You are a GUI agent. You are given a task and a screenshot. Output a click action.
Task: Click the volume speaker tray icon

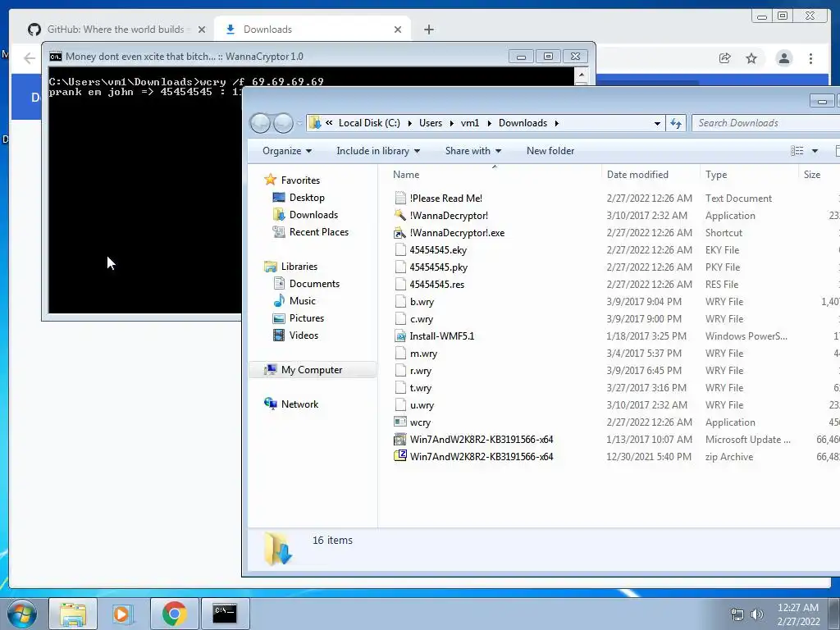757,614
